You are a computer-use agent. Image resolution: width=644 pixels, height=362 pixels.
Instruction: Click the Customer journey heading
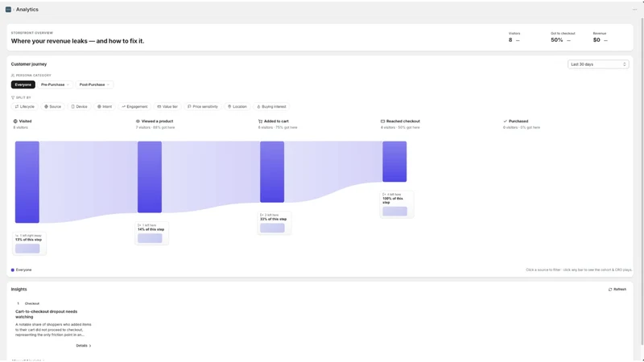point(29,64)
